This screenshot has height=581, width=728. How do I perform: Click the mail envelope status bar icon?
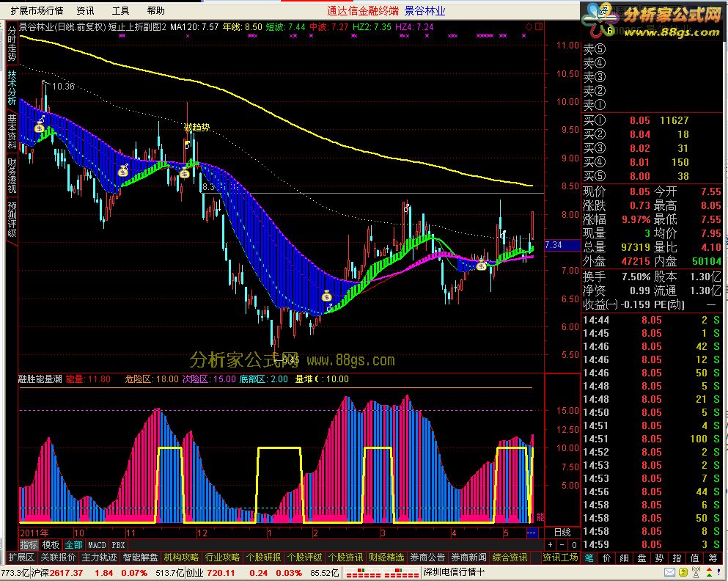coord(669,572)
